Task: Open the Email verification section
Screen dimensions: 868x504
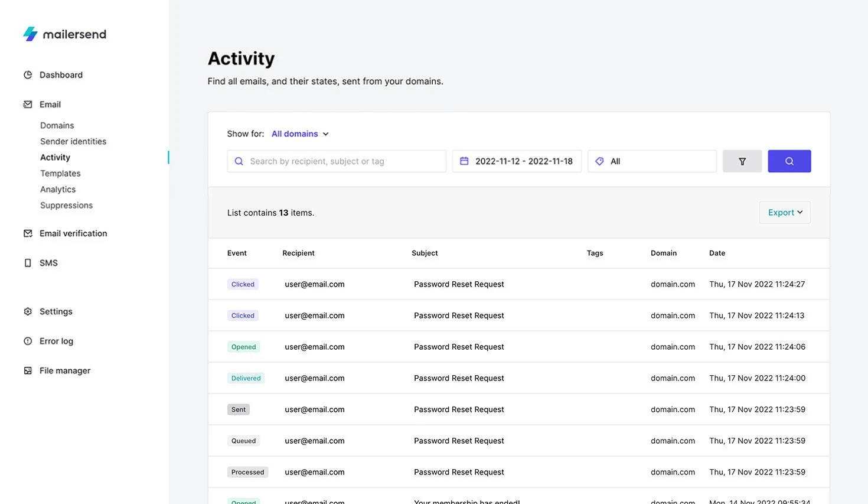Action: [x=73, y=233]
